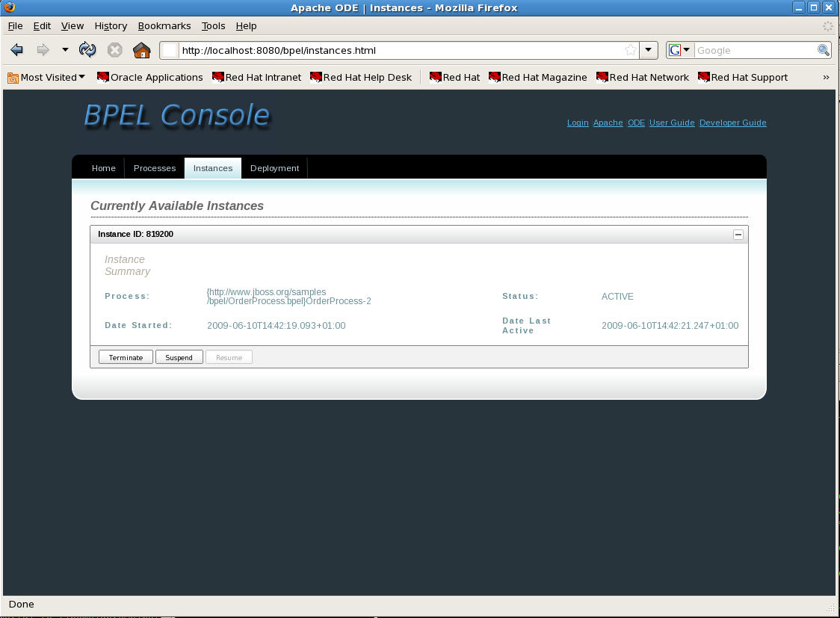This screenshot has width=840, height=618.
Task: Click the Firefox window title icon
Action: pyautogui.click(x=9, y=7)
